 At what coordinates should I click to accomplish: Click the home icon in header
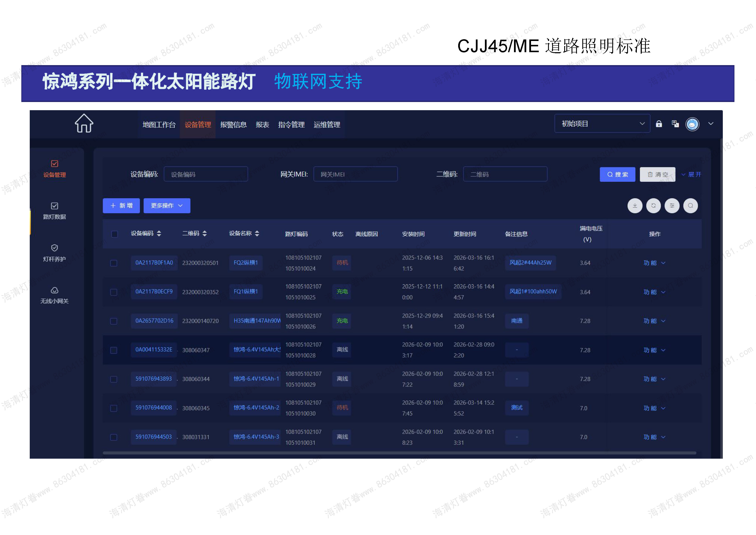click(84, 124)
